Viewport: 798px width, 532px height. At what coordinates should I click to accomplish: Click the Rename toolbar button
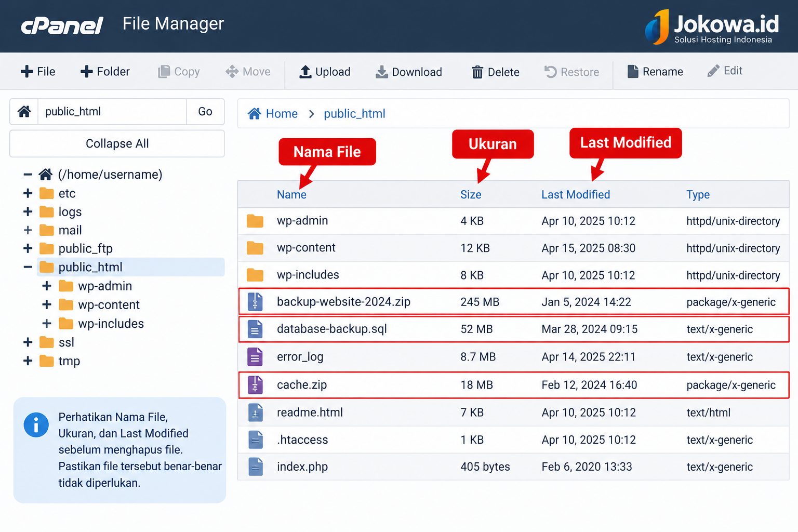[655, 72]
